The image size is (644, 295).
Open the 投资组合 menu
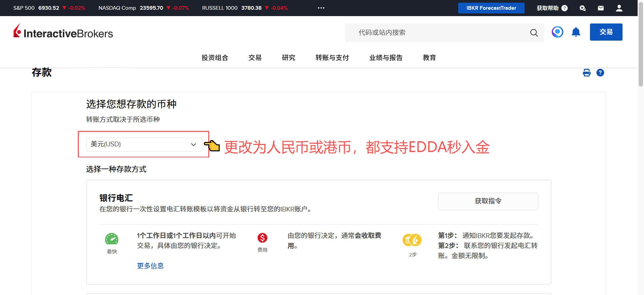(215, 58)
